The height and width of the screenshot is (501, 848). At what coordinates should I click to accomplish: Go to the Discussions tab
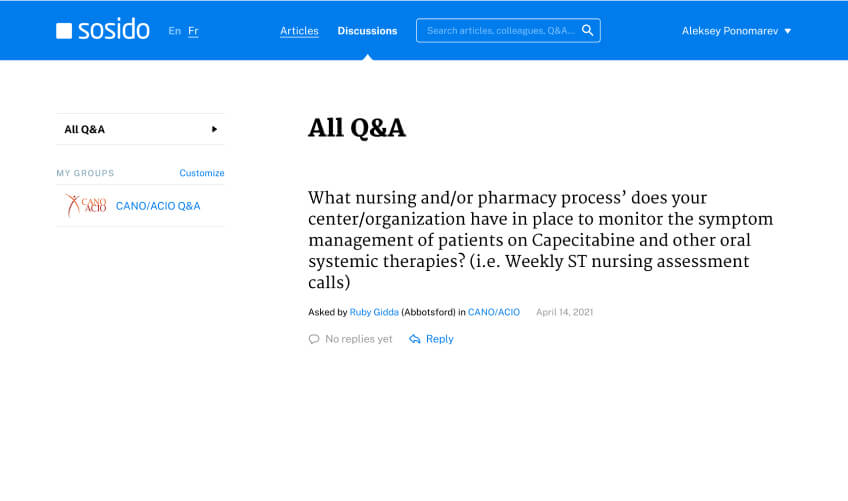pyautogui.click(x=367, y=31)
